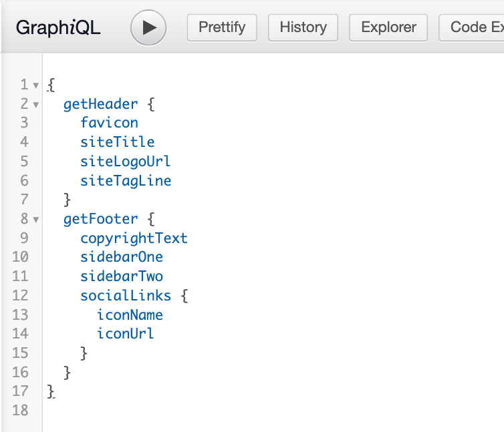
Task: Click the siteLogoUrl field text
Action: point(126,162)
